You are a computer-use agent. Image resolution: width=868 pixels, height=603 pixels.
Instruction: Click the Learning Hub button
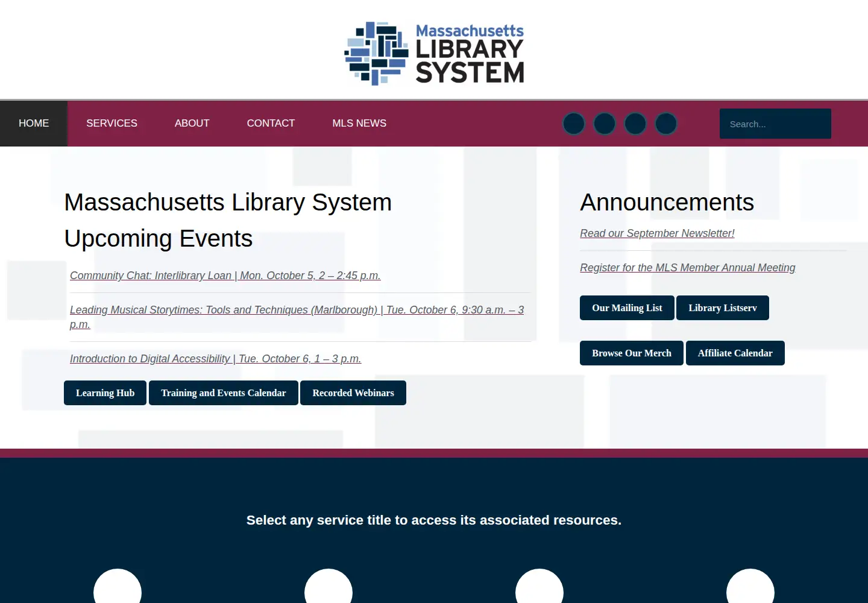click(x=105, y=393)
